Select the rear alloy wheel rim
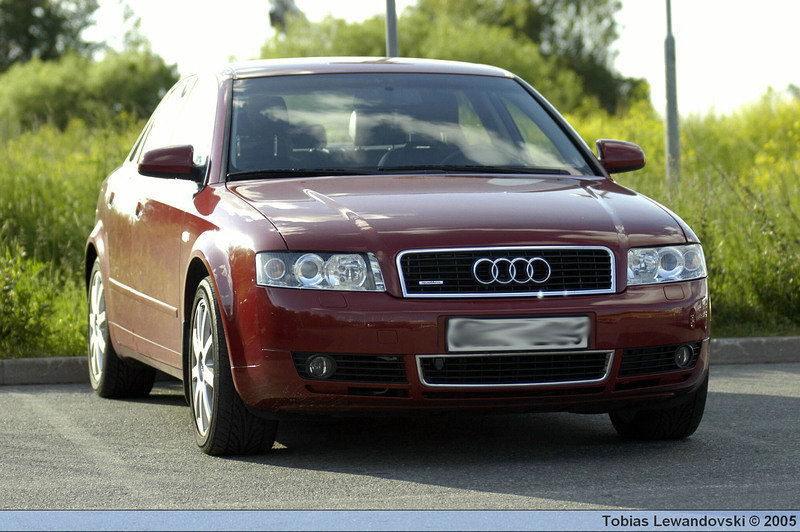 click(x=98, y=326)
